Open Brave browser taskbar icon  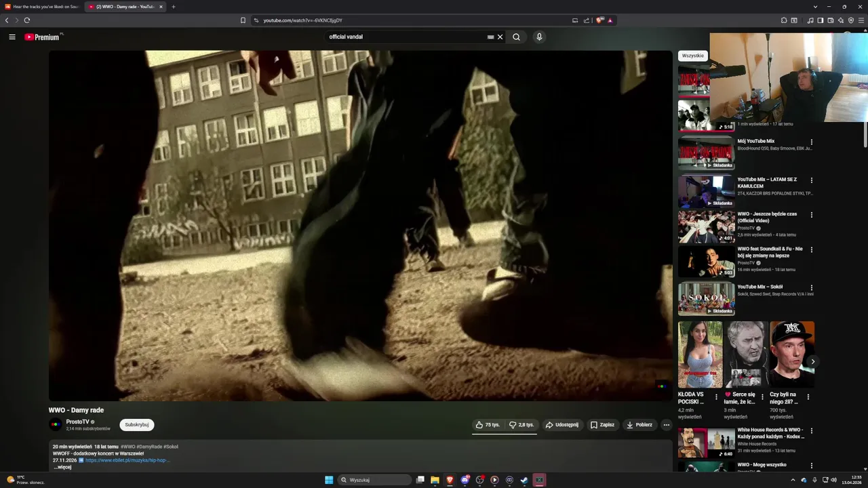click(x=450, y=480)
